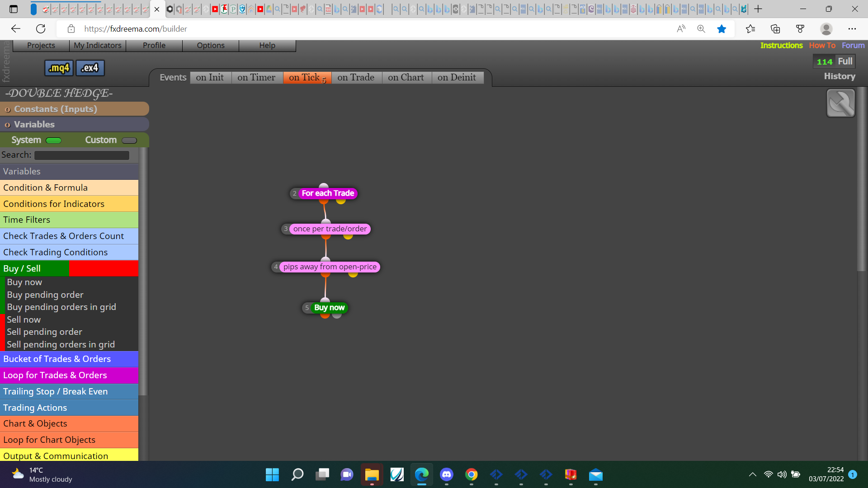Select pips away from open-price block
Screen dimensions: 868x488
[330, 267]
